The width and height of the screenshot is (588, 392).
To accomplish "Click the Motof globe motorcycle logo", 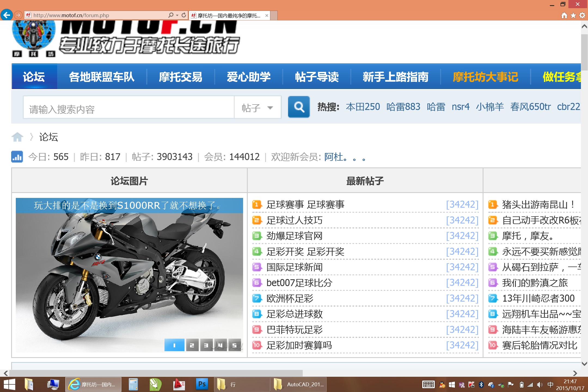I will 34,38.
